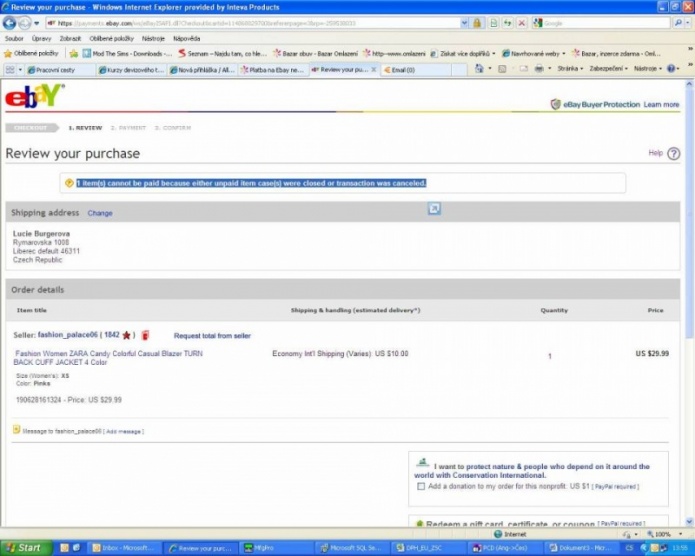
Task: Click the eBay logo
Action: (35, 97)
